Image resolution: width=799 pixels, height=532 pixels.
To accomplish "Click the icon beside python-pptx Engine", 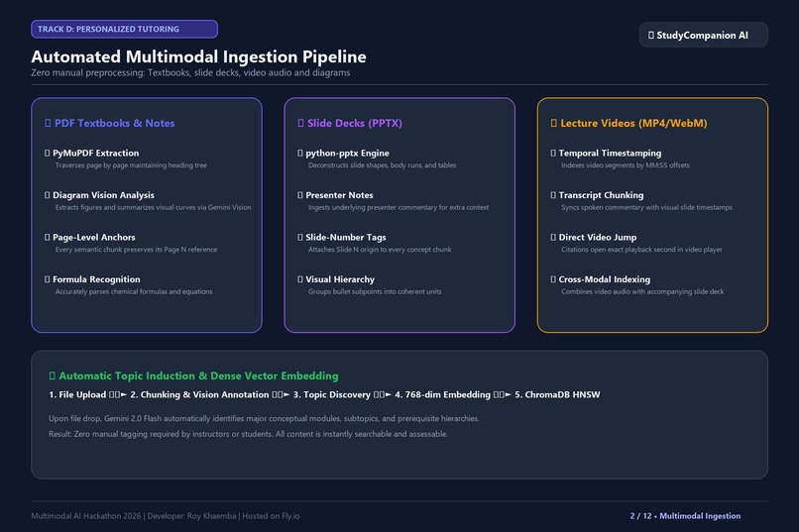I will point(300,154).
